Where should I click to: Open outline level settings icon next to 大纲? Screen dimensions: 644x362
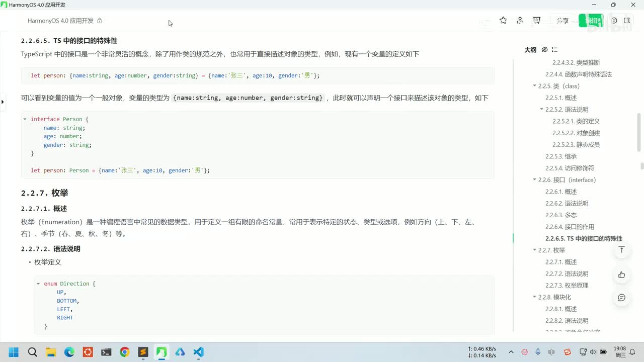(554, 50)
